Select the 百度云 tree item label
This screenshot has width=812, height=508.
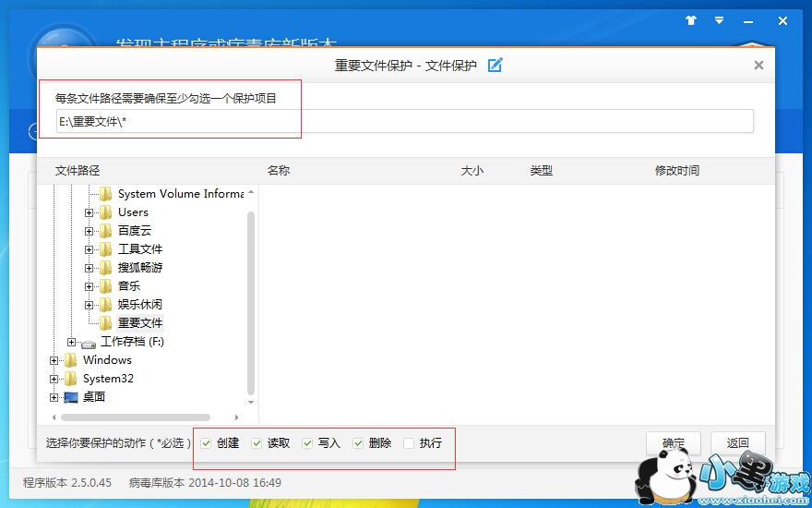click(135, 231)
